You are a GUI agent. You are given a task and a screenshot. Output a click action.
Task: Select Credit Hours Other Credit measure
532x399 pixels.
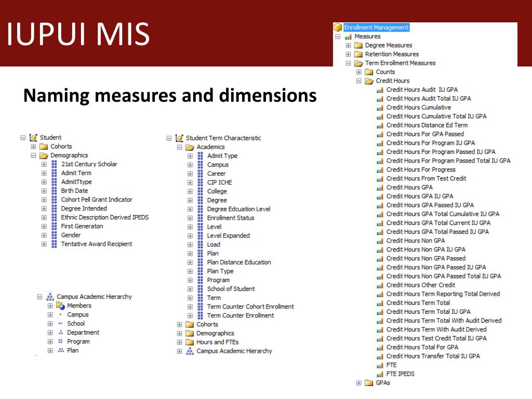pyautogui.click(x=421, y=285)
